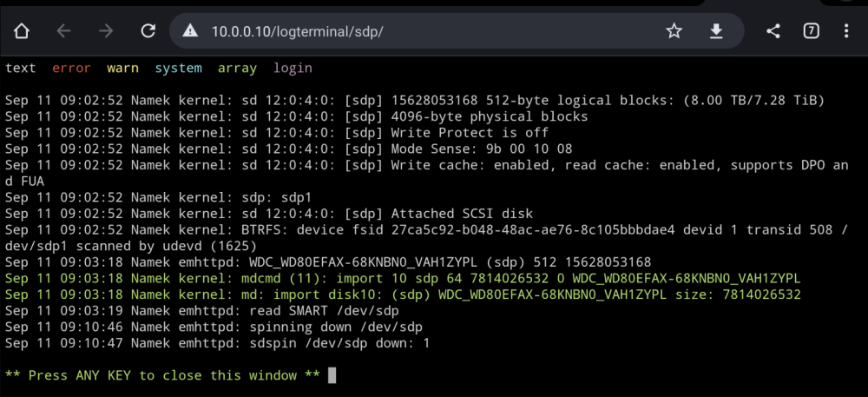Image resolution: width=868 pixels, height=397 pixels.
Task: Focus the address bar URL 10.0.0.10/logterminal/sdp/
Action: click(x=297, y=31)
